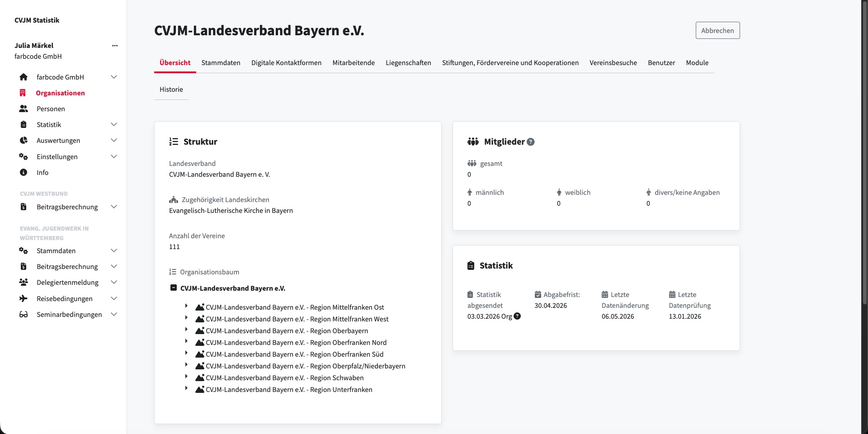Click the Württemberg Beitragsberechnung invoice icon
Viewport: 868px width, 434px height.
pyautogui.click(x=24, y=266)
